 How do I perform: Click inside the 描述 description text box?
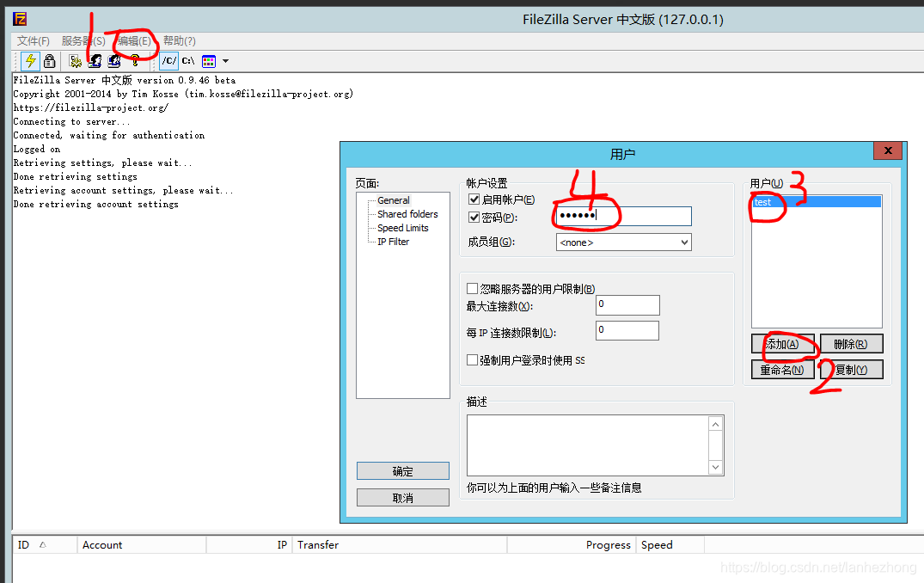(588, 445)
